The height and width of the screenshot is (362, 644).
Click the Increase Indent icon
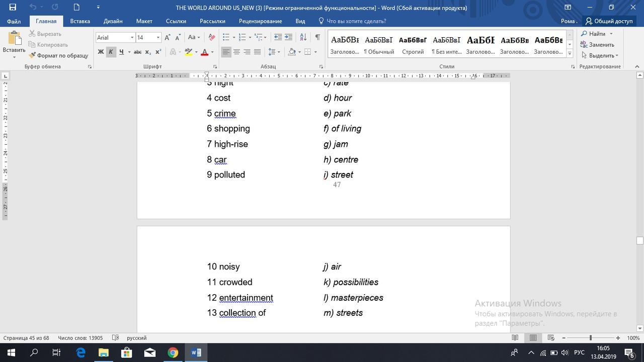pos(288,37)
